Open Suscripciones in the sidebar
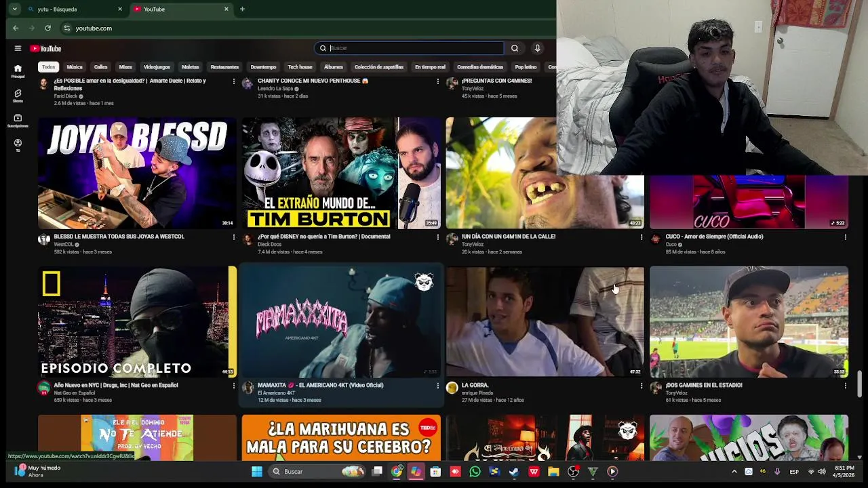This screenshot has height=488, width=868. coord(18,121)
